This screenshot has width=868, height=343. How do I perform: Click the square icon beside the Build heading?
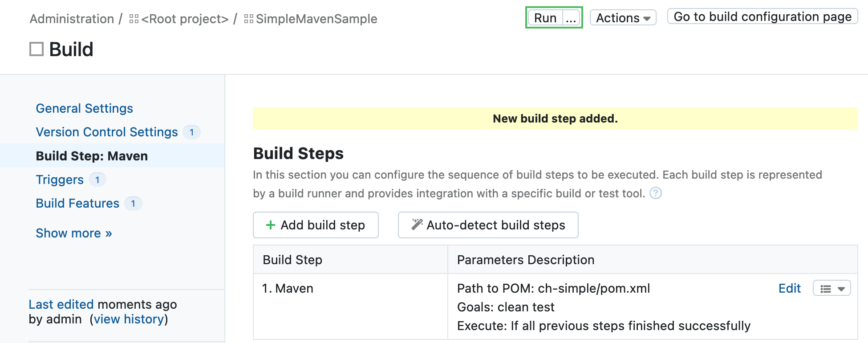click(x=37, y=48)
